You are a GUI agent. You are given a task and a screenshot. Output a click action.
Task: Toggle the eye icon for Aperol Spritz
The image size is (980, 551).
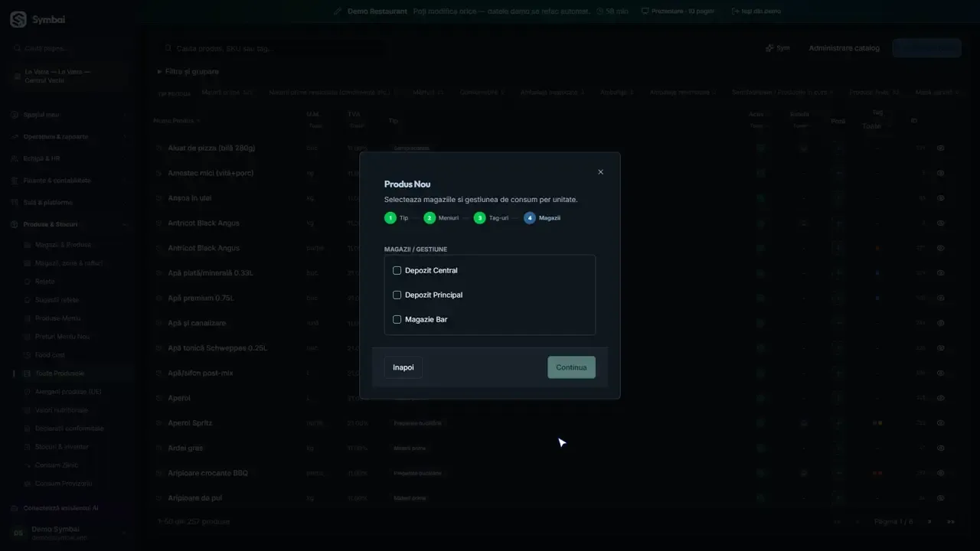(x=941, y=423)
